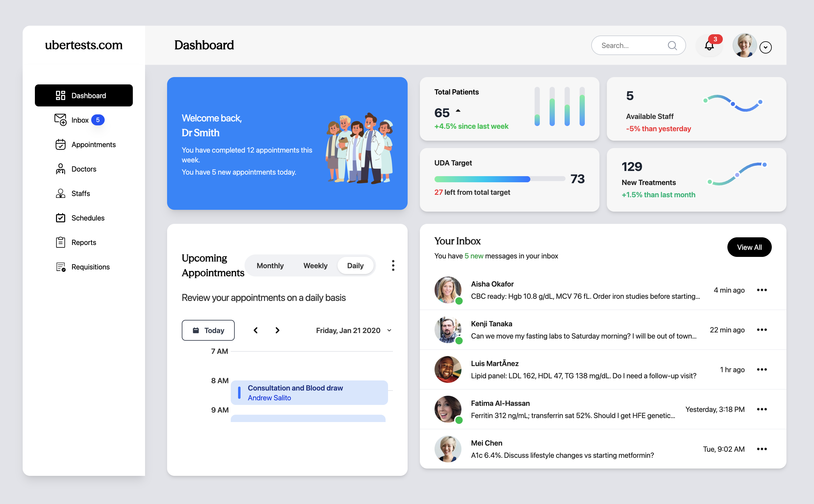The height and width of the screenshot is (504, 814).
Task: Click the Doctors sidebar icon
Action: pyautogui.click(x=60, y=169)
